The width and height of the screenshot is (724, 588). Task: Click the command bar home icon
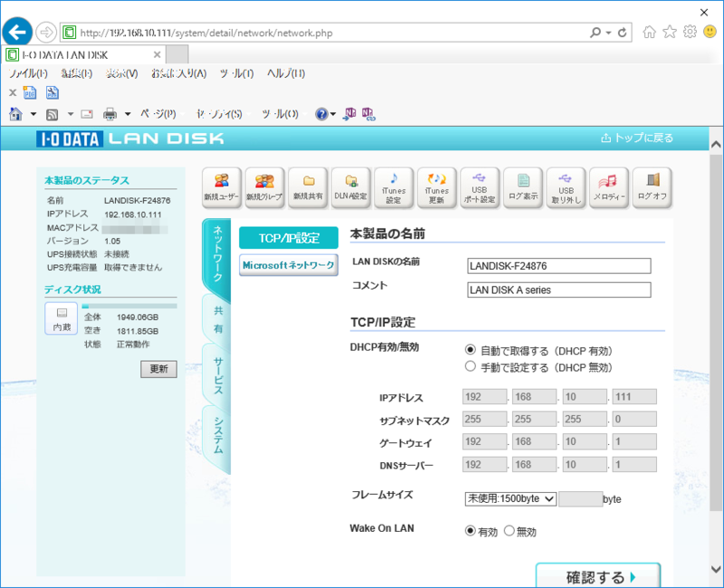[x=15, y=114]
